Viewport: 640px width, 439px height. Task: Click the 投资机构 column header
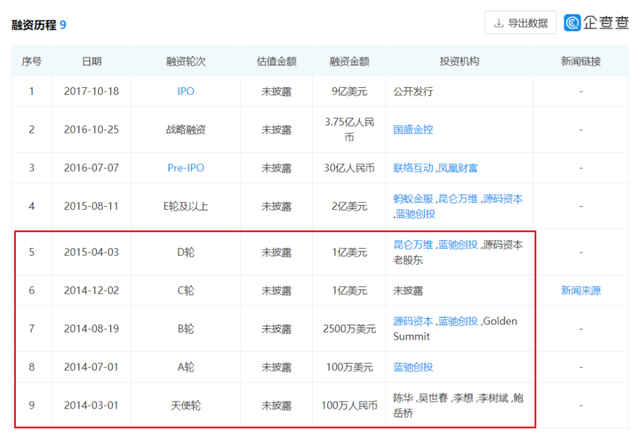tap(459, 61)
